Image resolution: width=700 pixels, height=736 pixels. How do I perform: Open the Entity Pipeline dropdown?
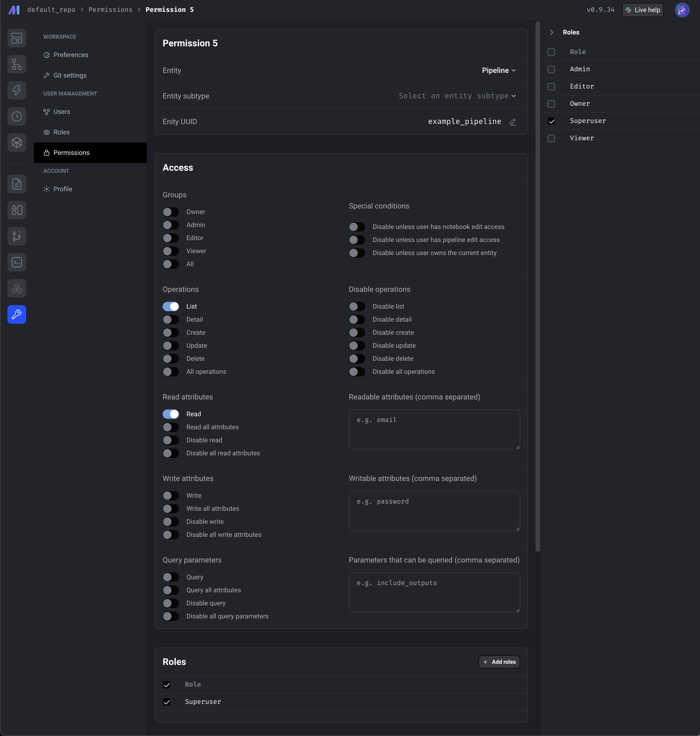[498, 71]
